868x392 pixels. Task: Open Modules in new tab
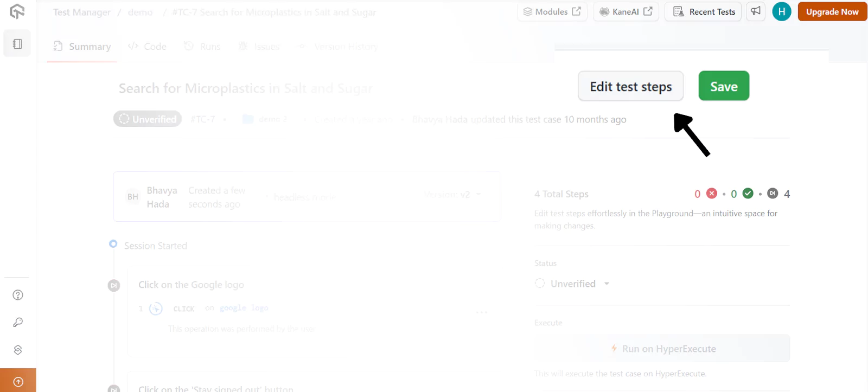[x=552, y=11]
